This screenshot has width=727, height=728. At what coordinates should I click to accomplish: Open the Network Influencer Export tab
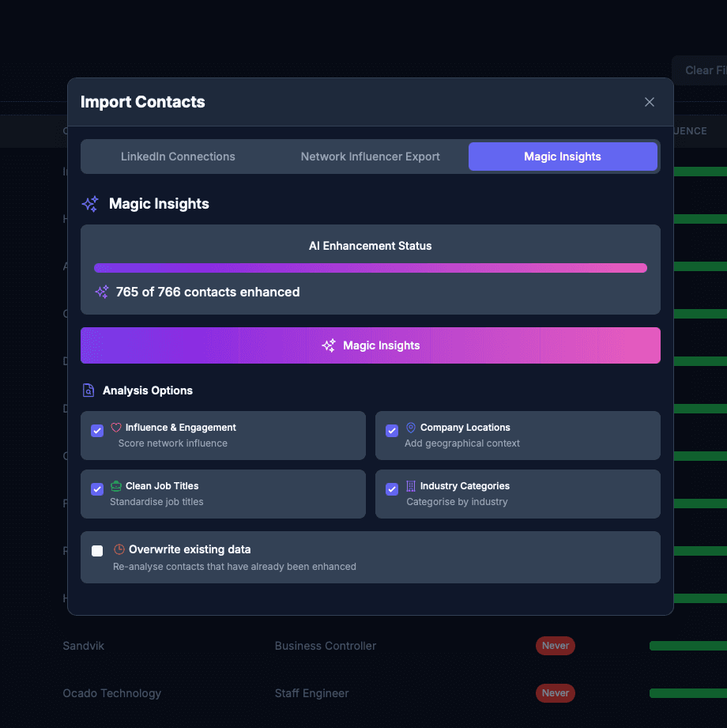[371, 157]
